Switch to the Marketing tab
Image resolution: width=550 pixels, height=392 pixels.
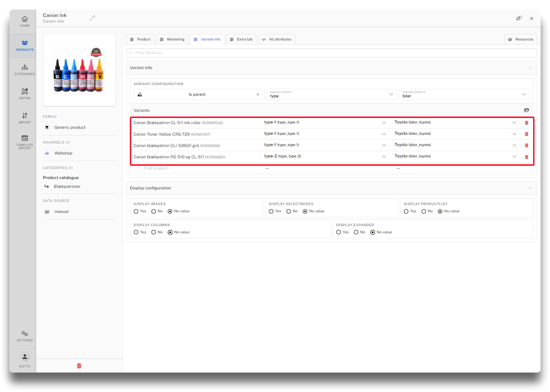pyautogui.click(x=172, y=40)
